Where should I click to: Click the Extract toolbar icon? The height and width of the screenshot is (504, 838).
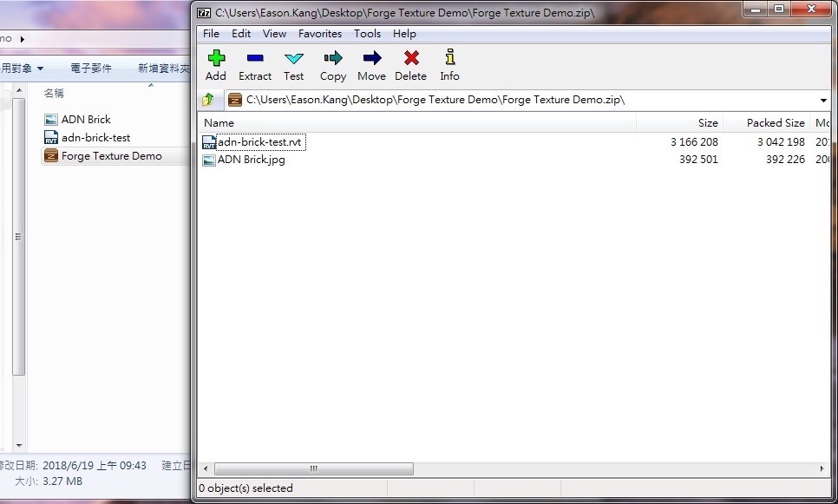pos(255,58)
